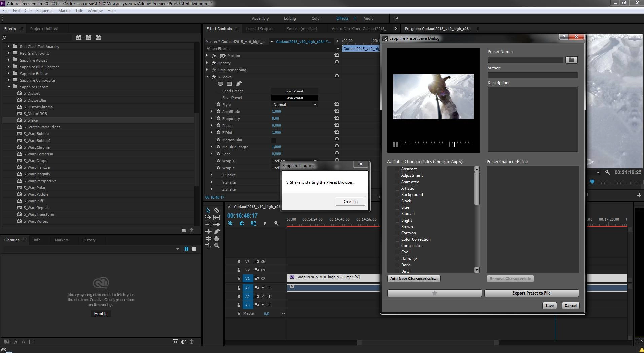The image size is (644, 353).
Task: Click the ellipse mask tool under S_Shake
Action: [220, 84]
